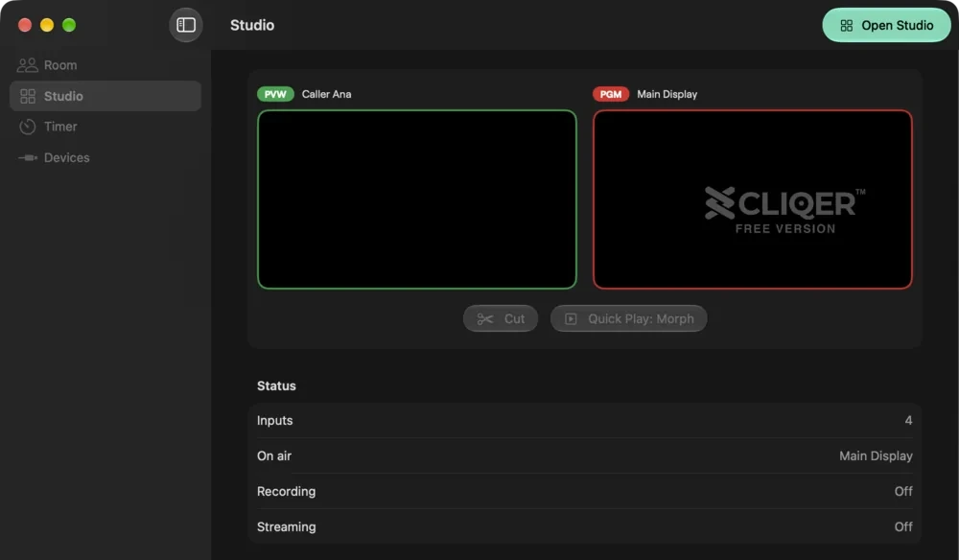Viewport: 959px width, 560px height.
Task: Click the Recording row label
Action: [286, 492]
